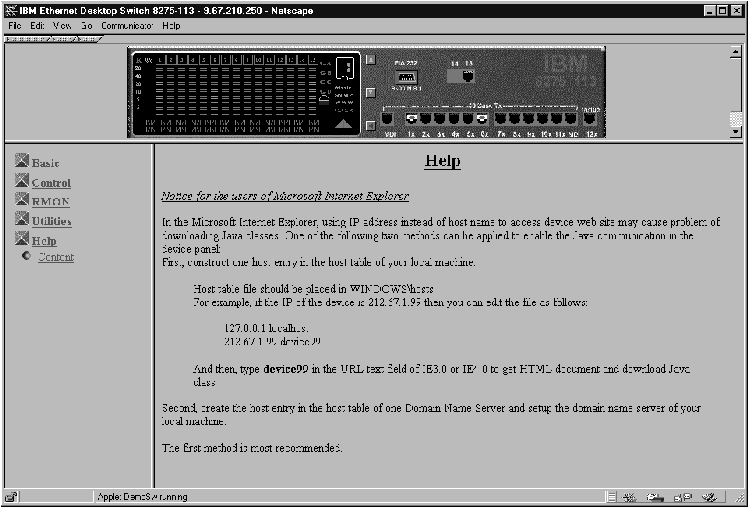750x508 pixels.
Task: Click the Utilities section icon
Action: click(x=23, y=220)
